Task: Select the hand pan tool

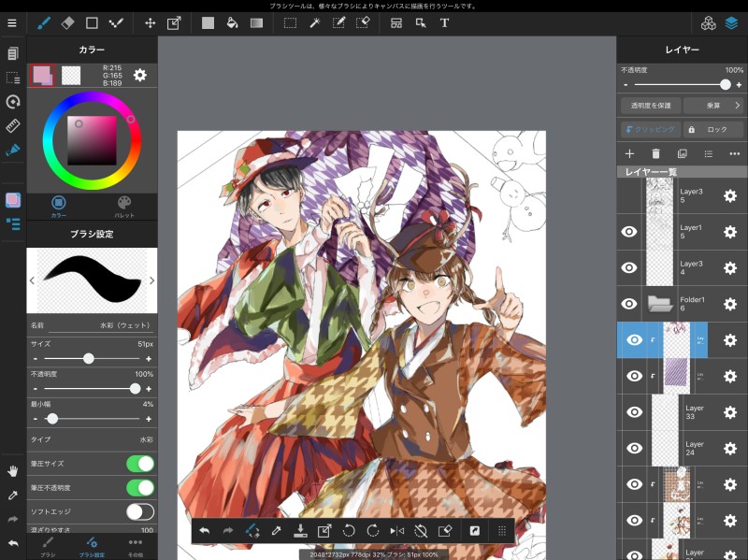Action: point(12,471)
